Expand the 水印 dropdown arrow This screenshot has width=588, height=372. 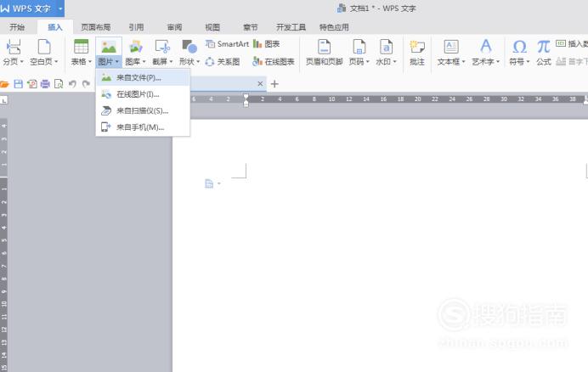[x=394, y=61]
